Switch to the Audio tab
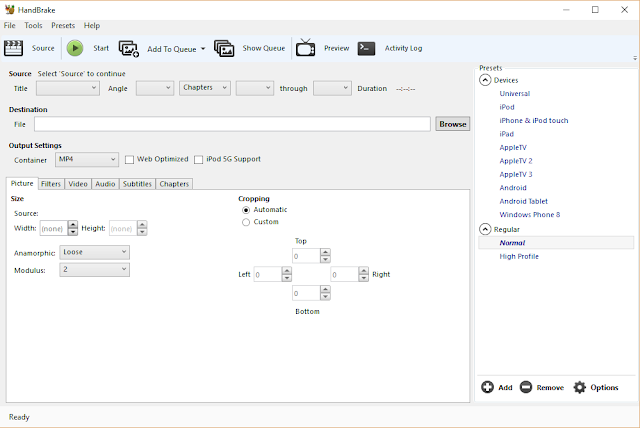640x428 pixels. 105,184
